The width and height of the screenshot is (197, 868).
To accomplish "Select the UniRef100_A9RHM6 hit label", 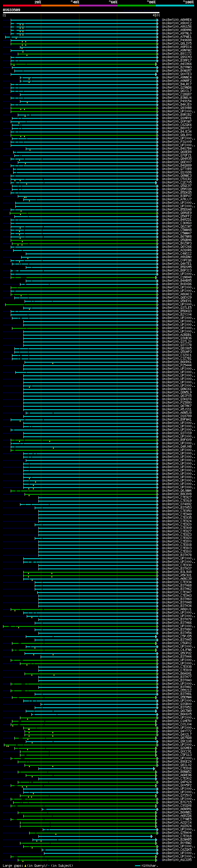I will tap(176, 30).
